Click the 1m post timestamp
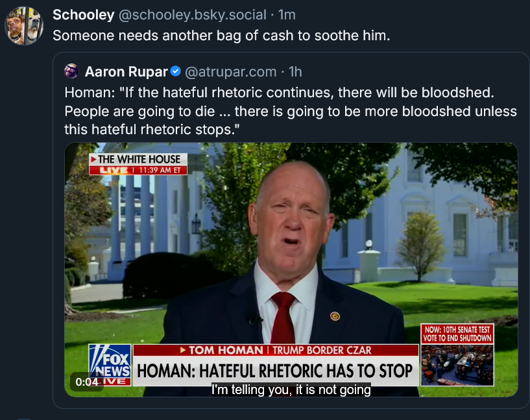This screenshot has height=420, width=530. (x=287, y=15)
